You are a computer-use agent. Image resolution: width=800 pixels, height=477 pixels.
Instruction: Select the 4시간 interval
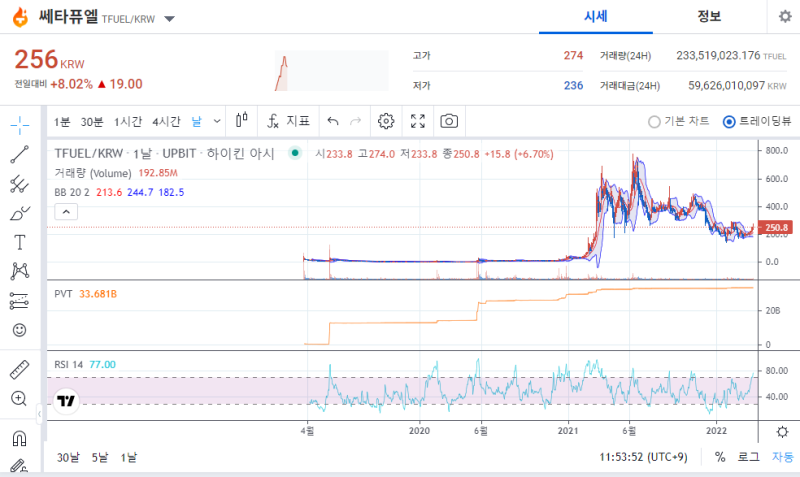(166, 122)
